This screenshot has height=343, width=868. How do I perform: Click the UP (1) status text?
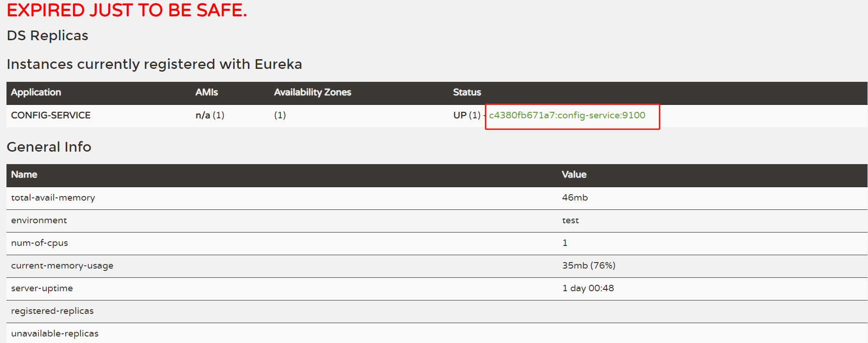click(466, 116)
